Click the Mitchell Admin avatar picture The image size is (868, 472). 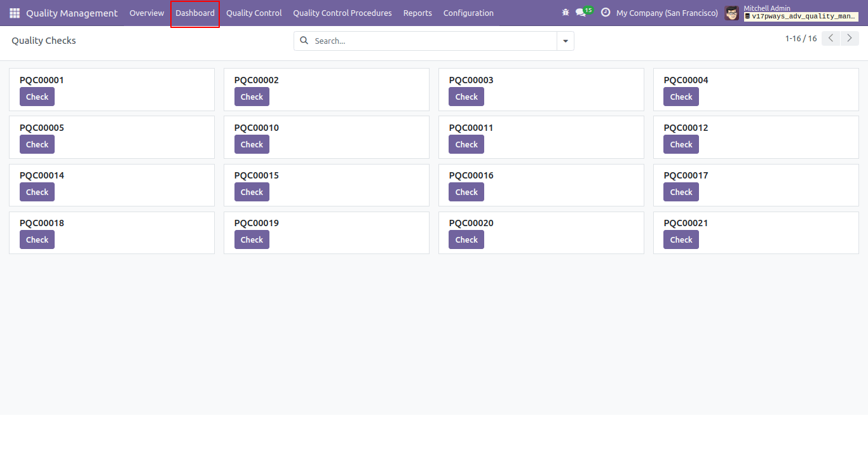tap(732, 13)
